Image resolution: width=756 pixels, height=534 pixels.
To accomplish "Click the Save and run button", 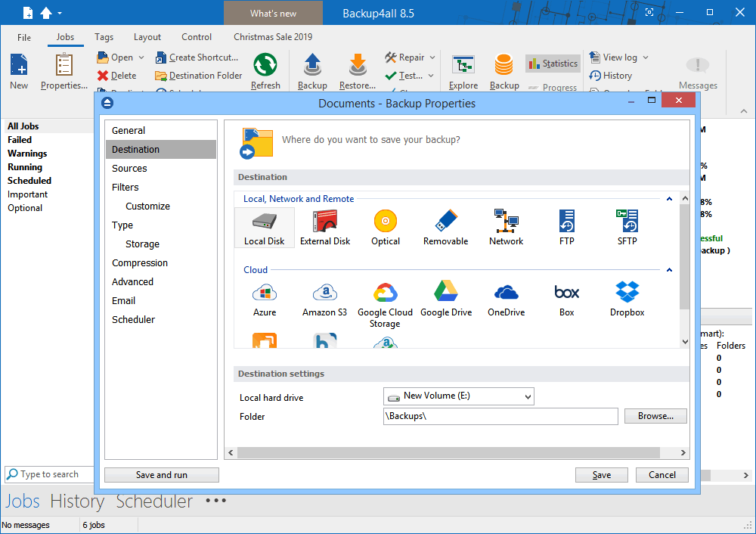I will [x=162, y=475].
